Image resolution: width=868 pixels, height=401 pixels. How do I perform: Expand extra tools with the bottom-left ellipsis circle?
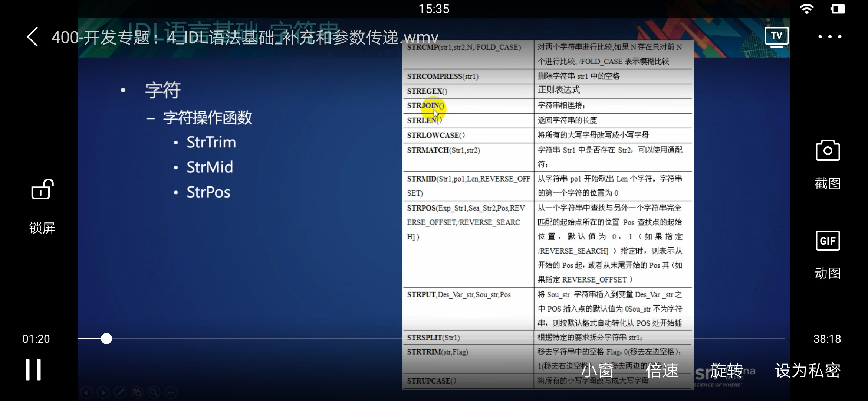[x=171, y=392]
